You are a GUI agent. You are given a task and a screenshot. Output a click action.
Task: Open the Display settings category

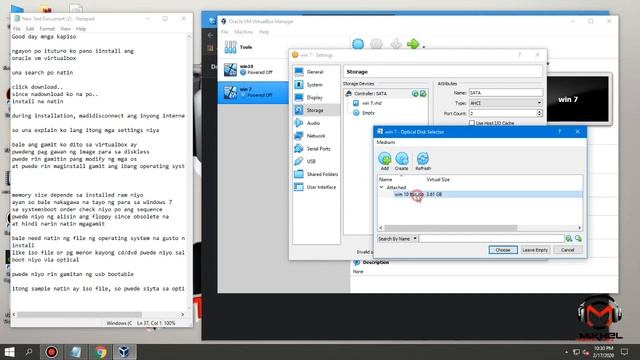316,97
